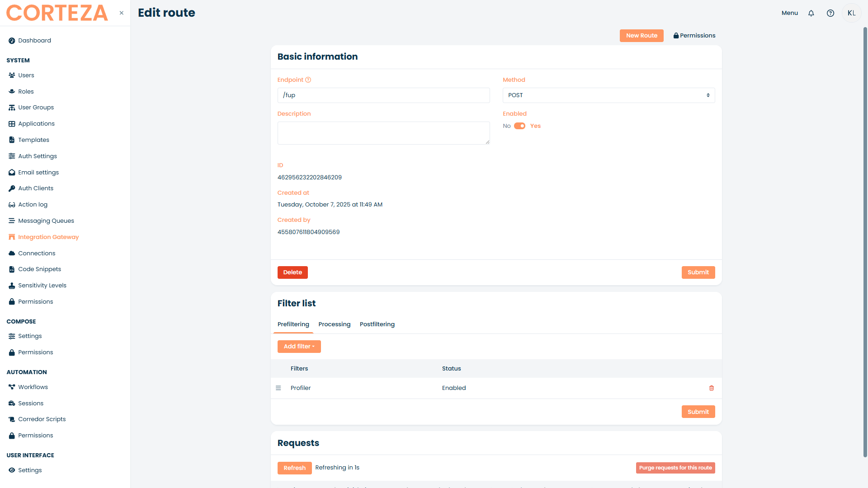Screen dimensions: 868x488
Task: Click the red Delete button
Action: (292, 272)
